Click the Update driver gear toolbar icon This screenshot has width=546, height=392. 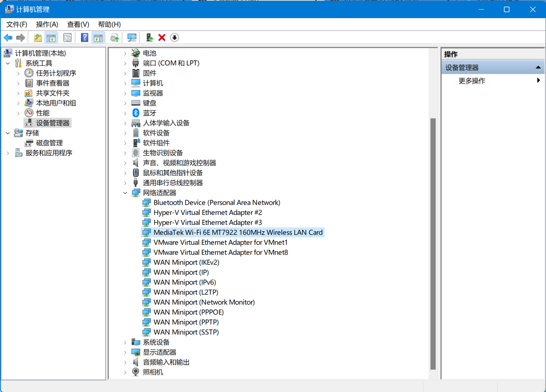click(115, 38)
